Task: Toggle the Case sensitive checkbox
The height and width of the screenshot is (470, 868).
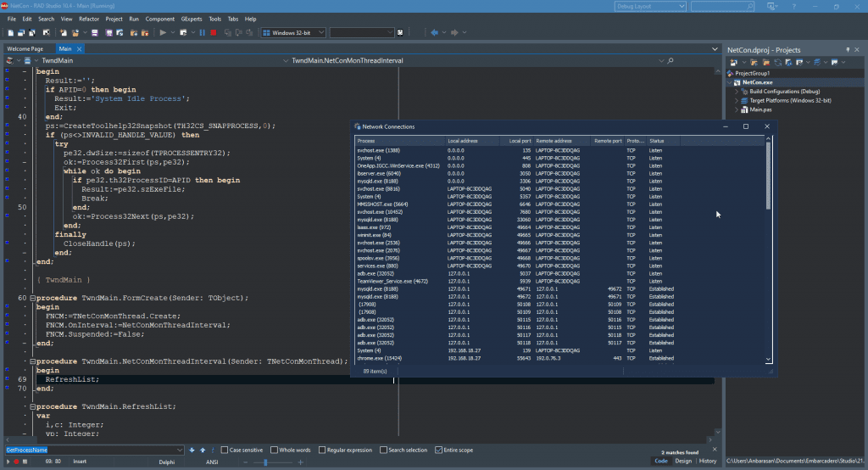Action: (x=224, y=450)
